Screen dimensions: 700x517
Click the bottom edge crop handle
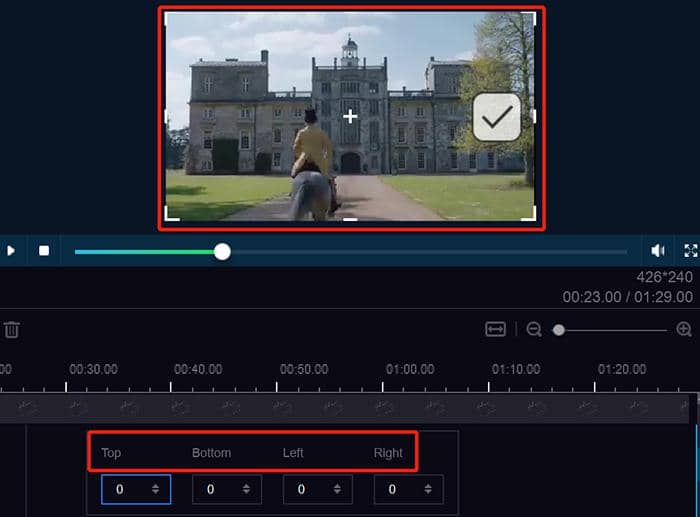[350, 219]
